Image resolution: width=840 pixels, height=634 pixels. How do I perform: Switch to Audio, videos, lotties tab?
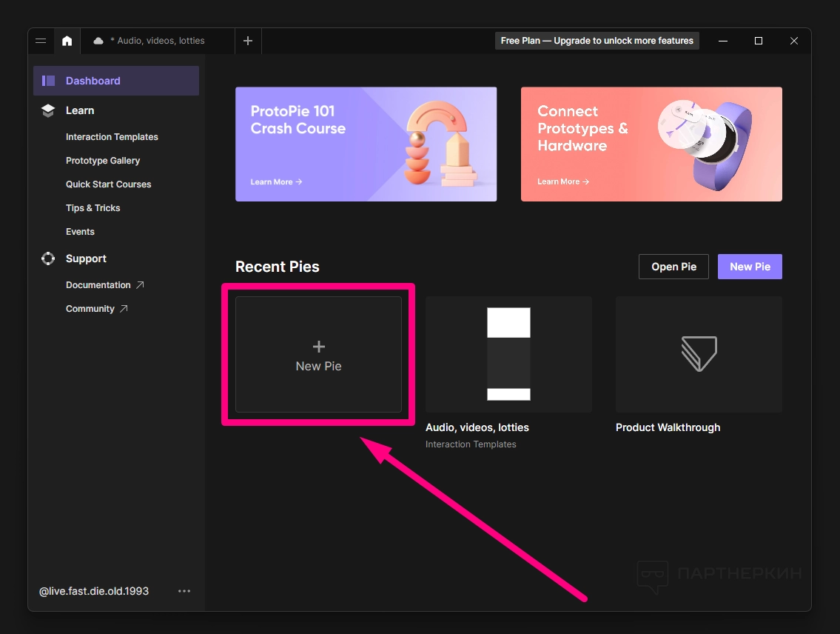pos(158,41)
